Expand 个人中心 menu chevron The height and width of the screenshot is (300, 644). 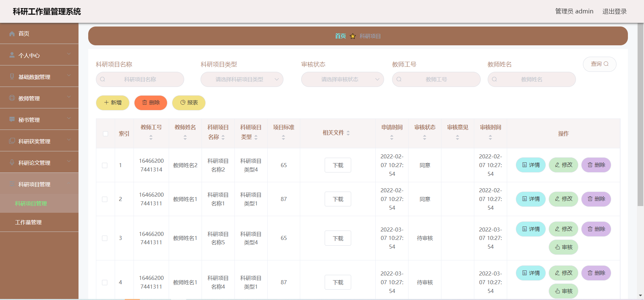(x=69, y=54)
